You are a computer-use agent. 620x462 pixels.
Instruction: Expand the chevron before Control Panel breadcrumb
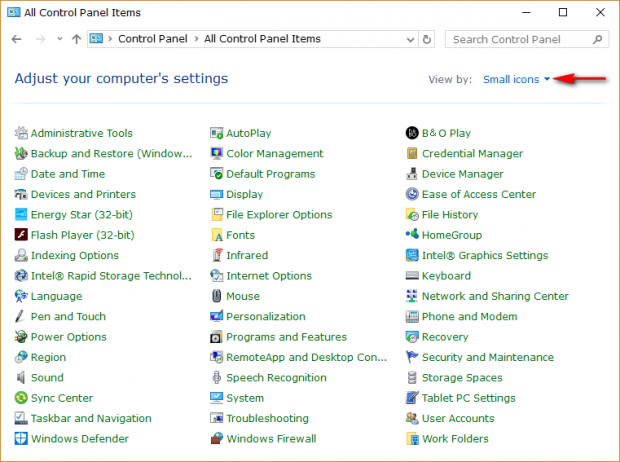(x=110, y=39)
